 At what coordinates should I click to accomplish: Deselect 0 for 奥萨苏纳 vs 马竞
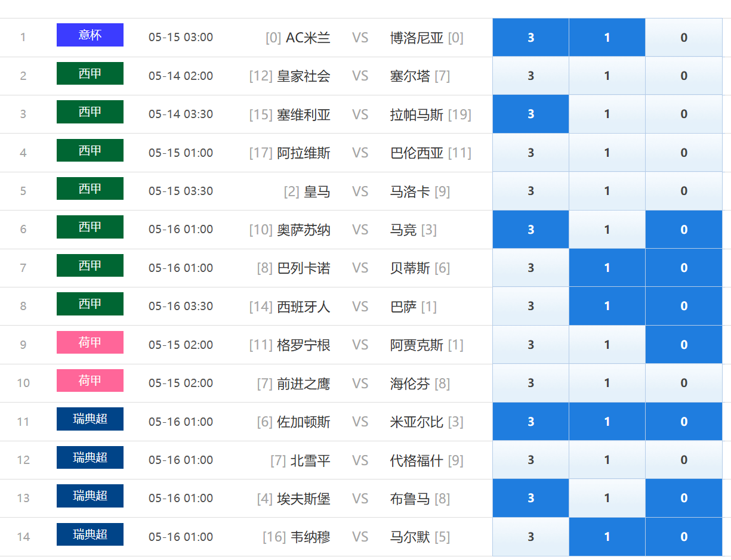(x=684, y=230)
